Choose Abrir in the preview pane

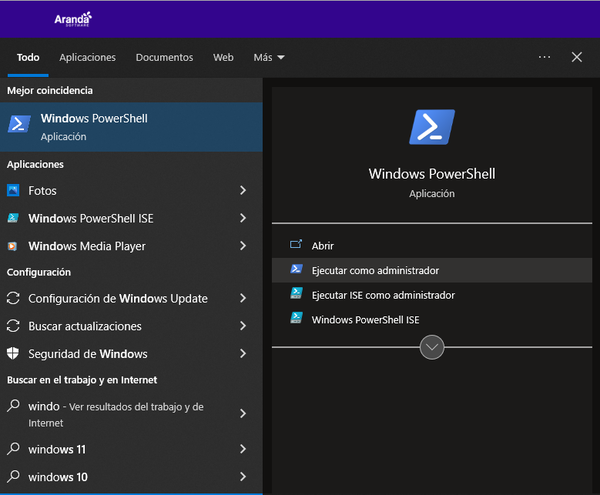[432, 246]
